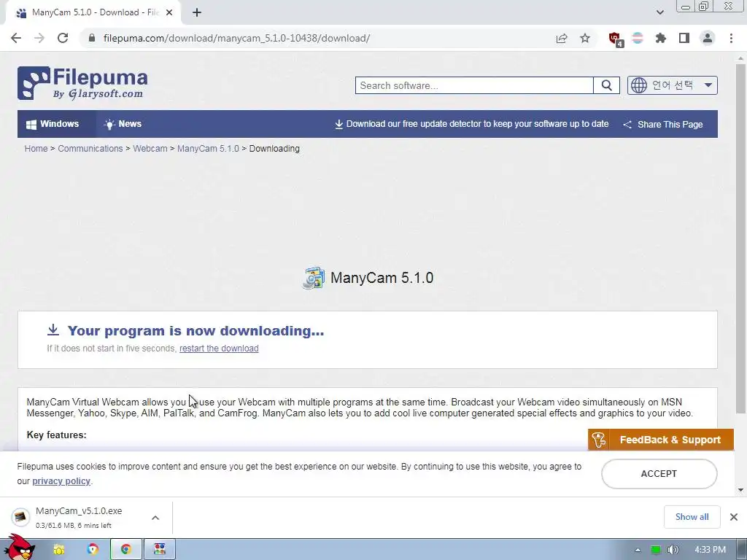
Task: Click the padlock site info icon
Action: (x=92, y=38)
